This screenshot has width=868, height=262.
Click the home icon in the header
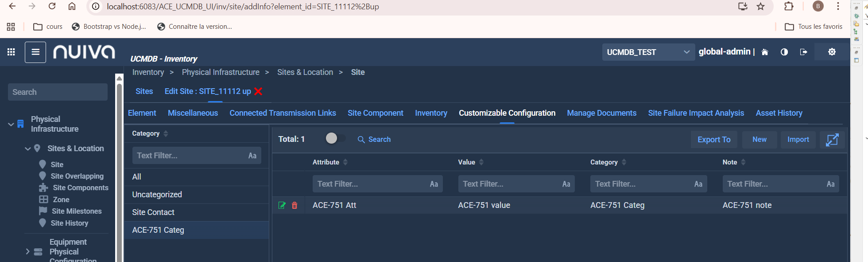[x=765, y=52]
